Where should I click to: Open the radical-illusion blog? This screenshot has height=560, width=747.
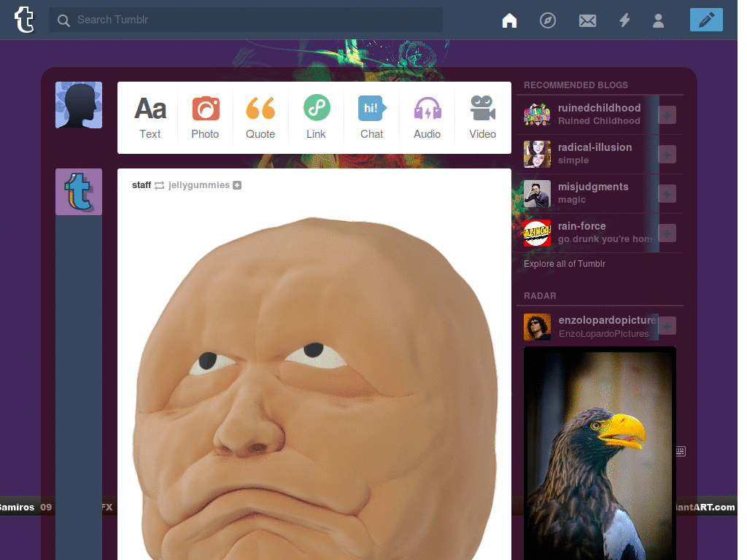click(x=595, y=147)
